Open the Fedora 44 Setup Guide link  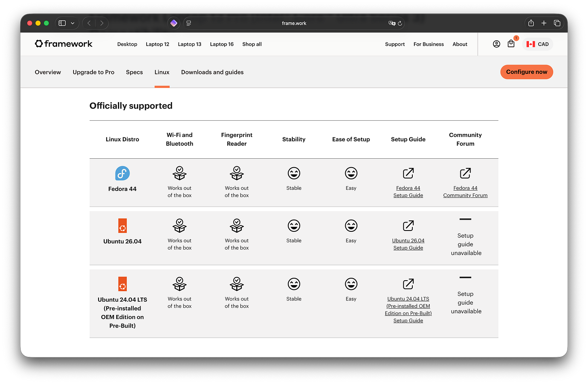[408, 191]
